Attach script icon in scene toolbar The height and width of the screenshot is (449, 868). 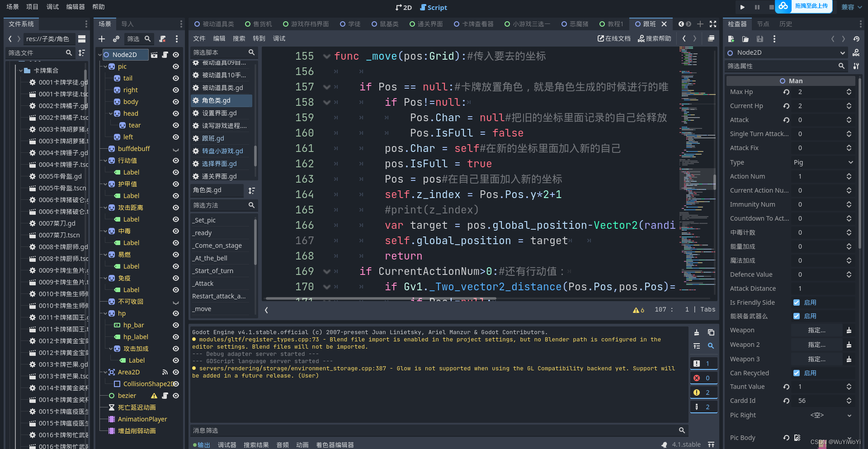point(163,39)
